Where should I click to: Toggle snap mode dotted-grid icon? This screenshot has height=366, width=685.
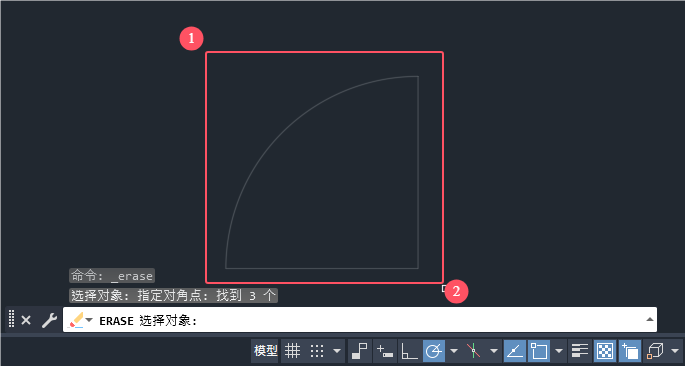coord(317,351)
